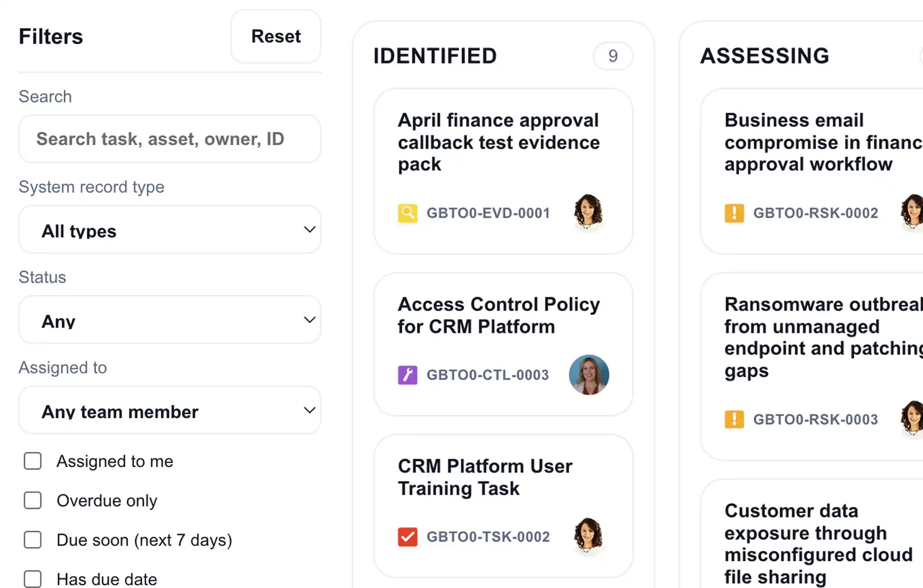Check the Assigned to me checkbox
Image resolution: width=923 pixels, height=588 pixels.
pos(32,461)
